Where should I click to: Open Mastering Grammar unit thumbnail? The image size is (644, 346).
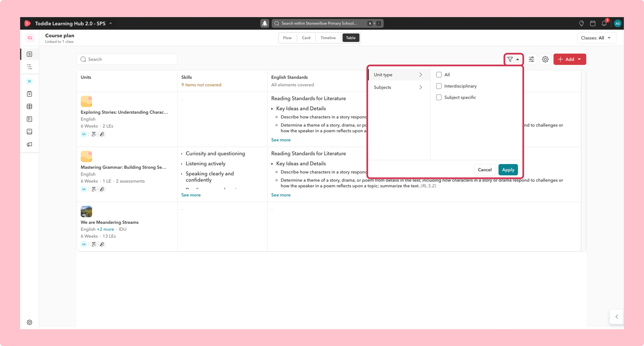pyautogui.click(x=86, y=157)
